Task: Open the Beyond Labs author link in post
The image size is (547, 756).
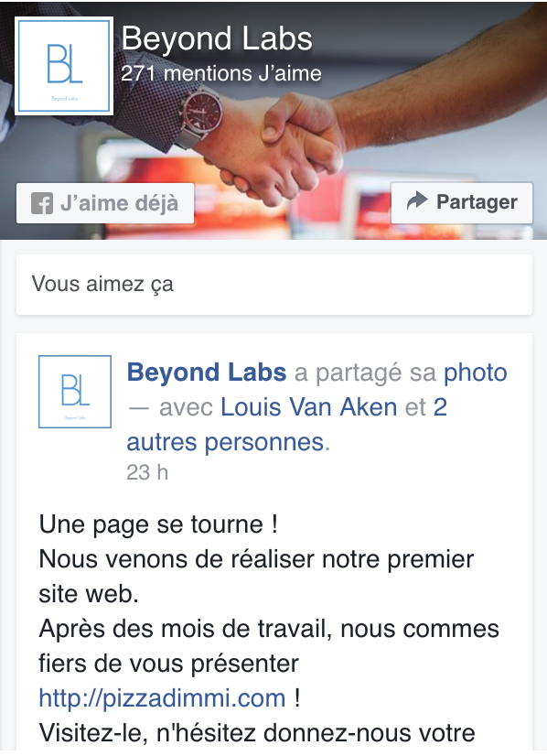Action: 207,373
